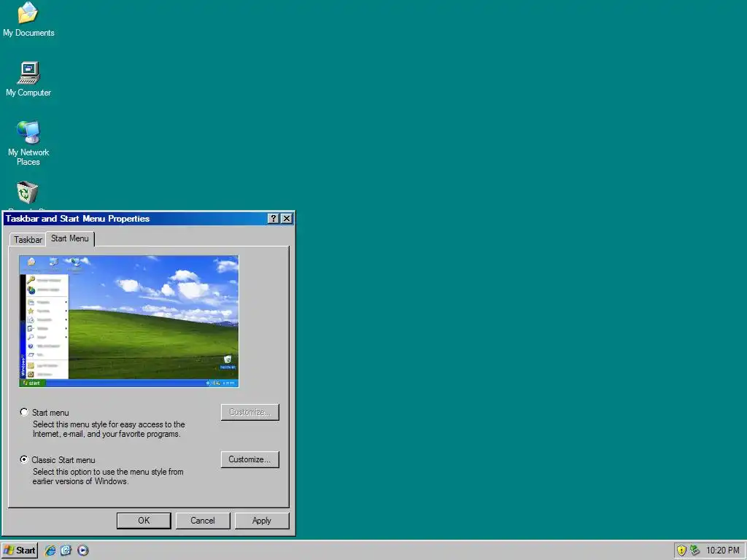This screenshot has height=560, width=747.
Task: Click the Start menu preview image
Action: point(128,322)
